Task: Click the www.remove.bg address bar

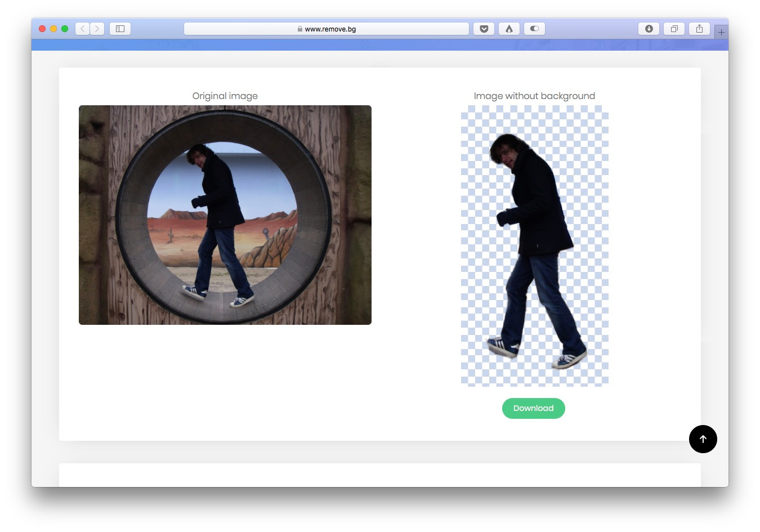Action: (x=327, y=29)
